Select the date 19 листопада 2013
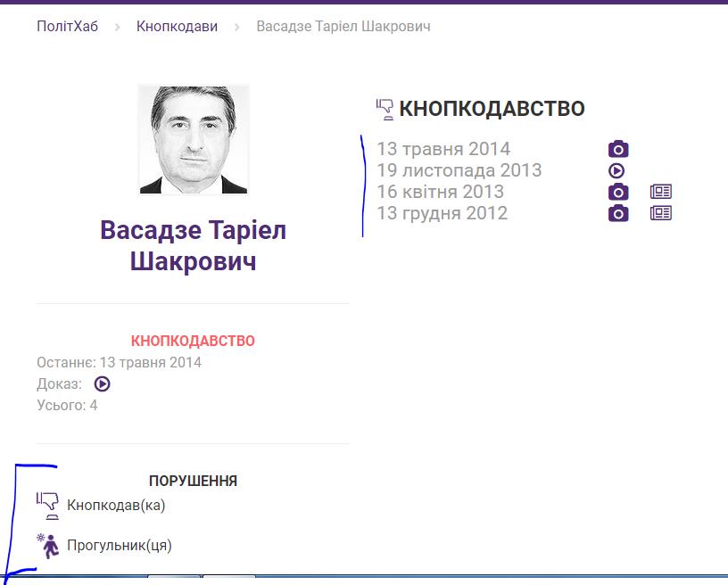 (459, 170)
